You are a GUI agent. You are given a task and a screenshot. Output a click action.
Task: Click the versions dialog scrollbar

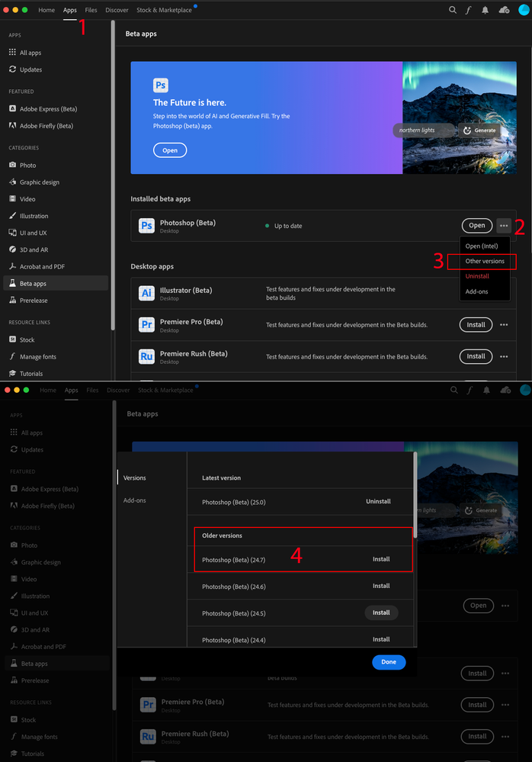415,495
